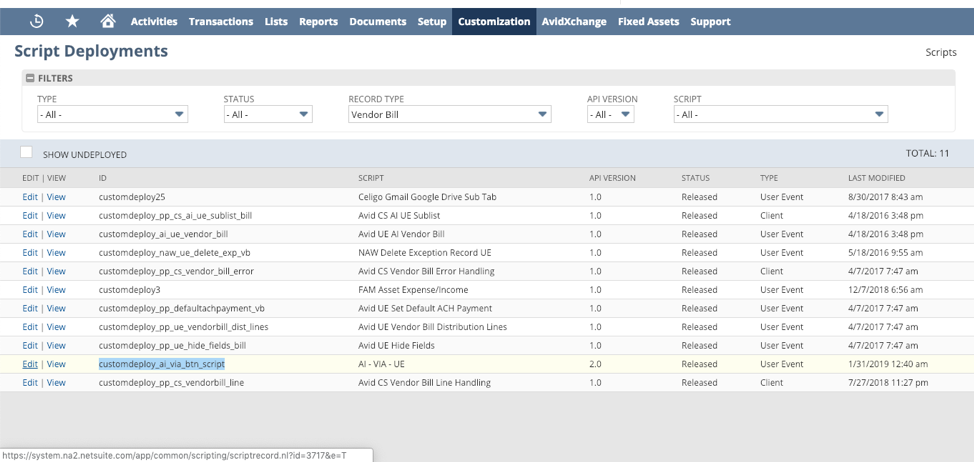Click script name AI - VIA - UE
Viewport: 974px width, 462px height.
tap(381, 364)
